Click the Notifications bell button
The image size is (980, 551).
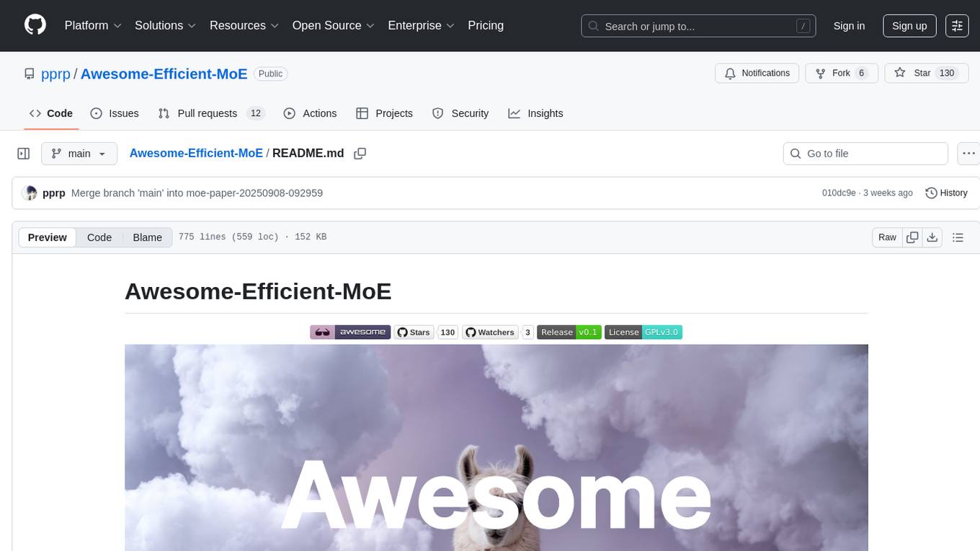(x=757, y=73)
